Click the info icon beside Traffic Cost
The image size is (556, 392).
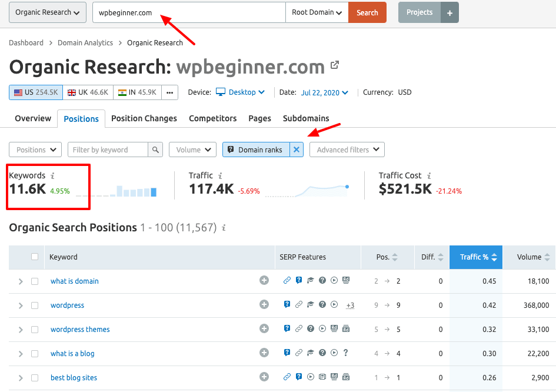tap(429, 175)
